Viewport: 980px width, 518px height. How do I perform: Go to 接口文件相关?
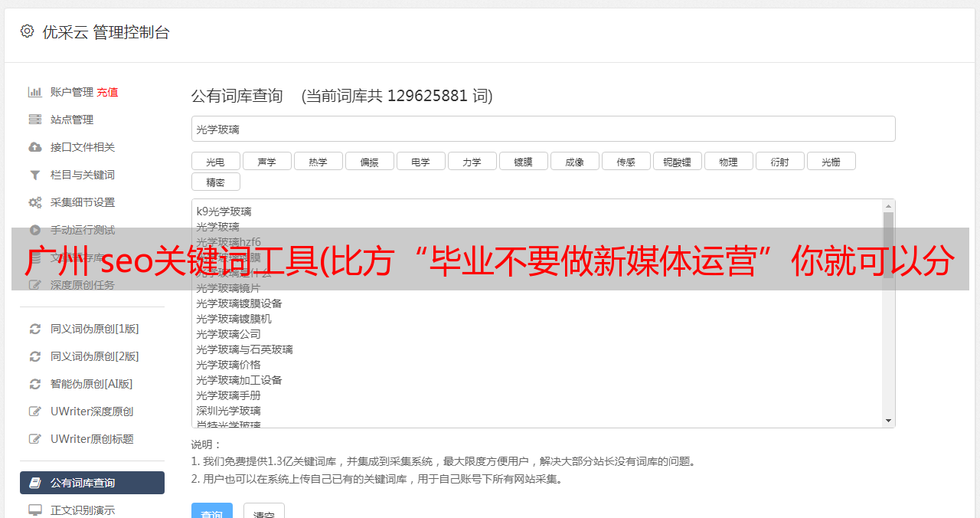pyautogui.click(x=83, y=147)
